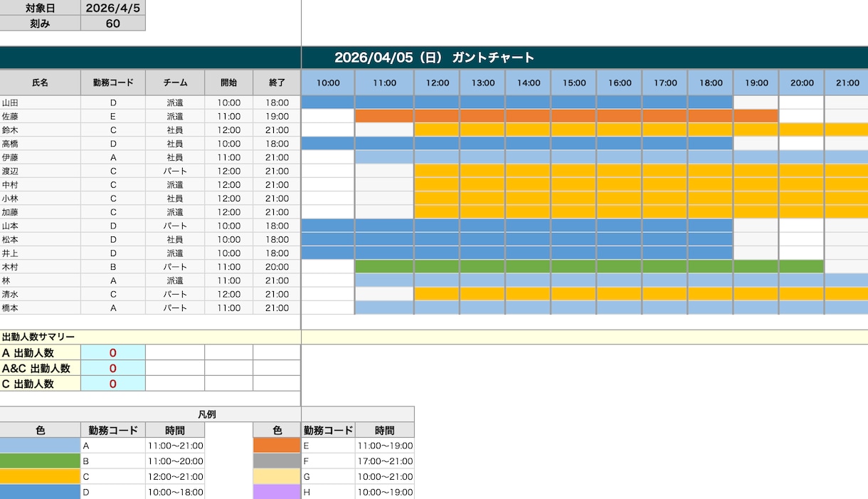Screen dimensions: 868x499
Task: Select legend time cell 10:00～19:00
Action: click(x=385, y=492)
